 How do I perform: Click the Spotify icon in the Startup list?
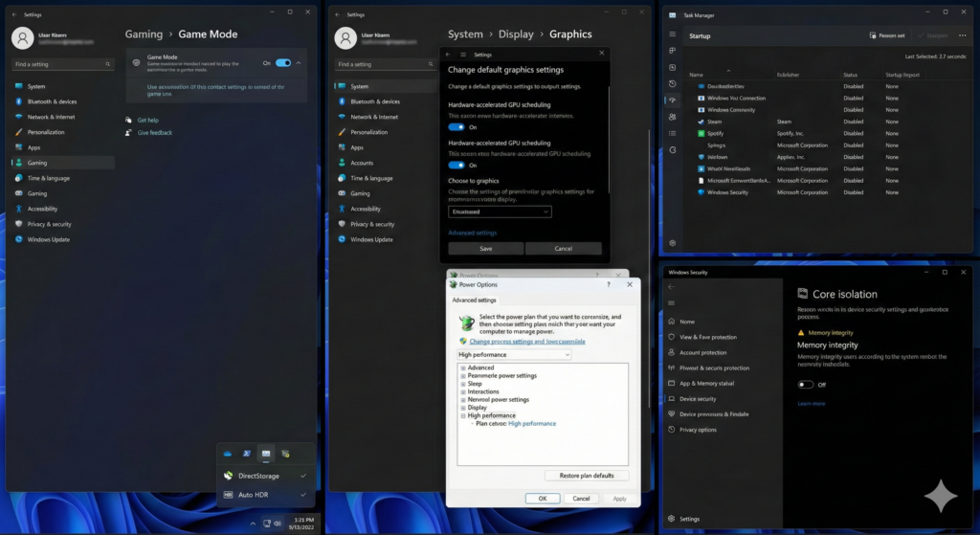(701, 134)
